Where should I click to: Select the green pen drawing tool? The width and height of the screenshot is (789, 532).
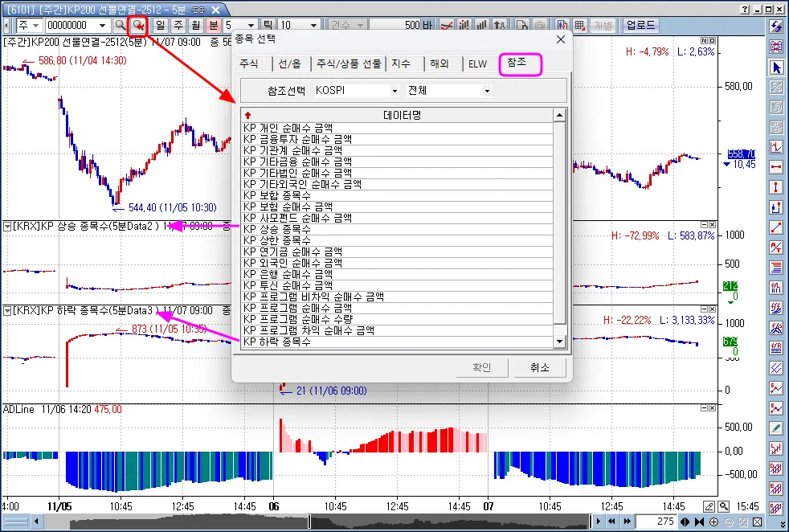pyautogui.click(x=776, y=428)
